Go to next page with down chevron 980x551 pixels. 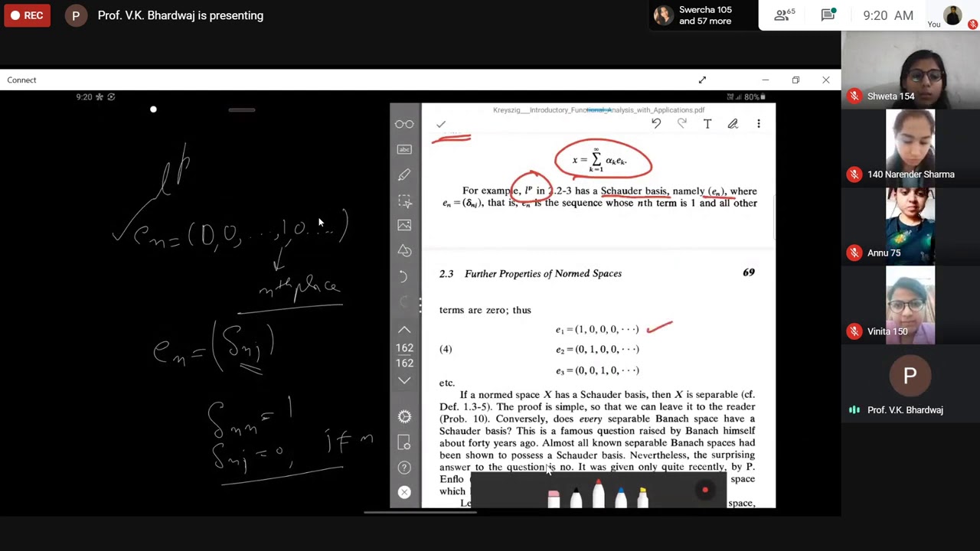click(404, 380)
